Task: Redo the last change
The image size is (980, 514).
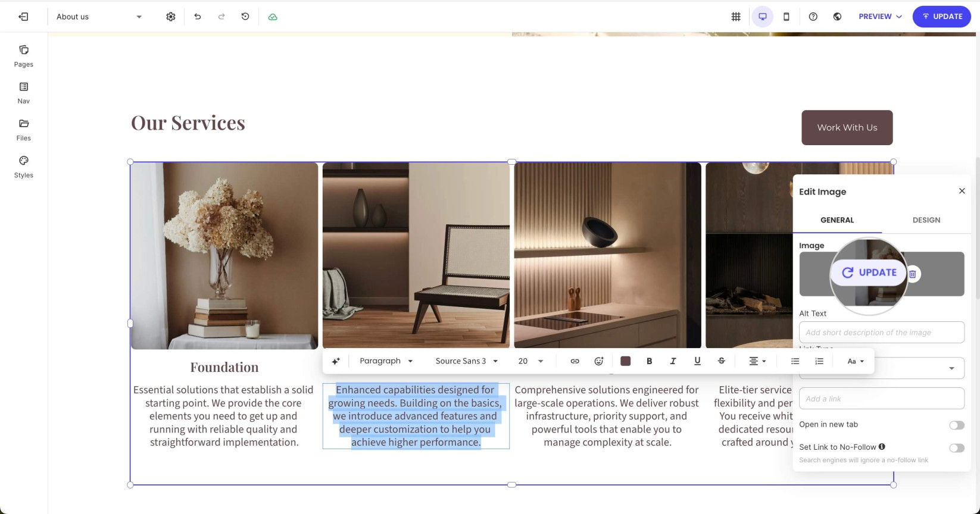Action: tap(221, 17)
